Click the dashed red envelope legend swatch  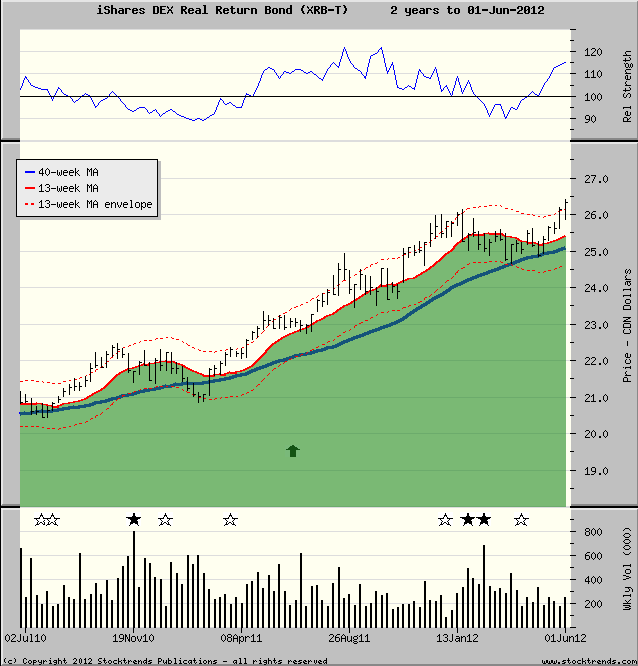tap(30, 204)
